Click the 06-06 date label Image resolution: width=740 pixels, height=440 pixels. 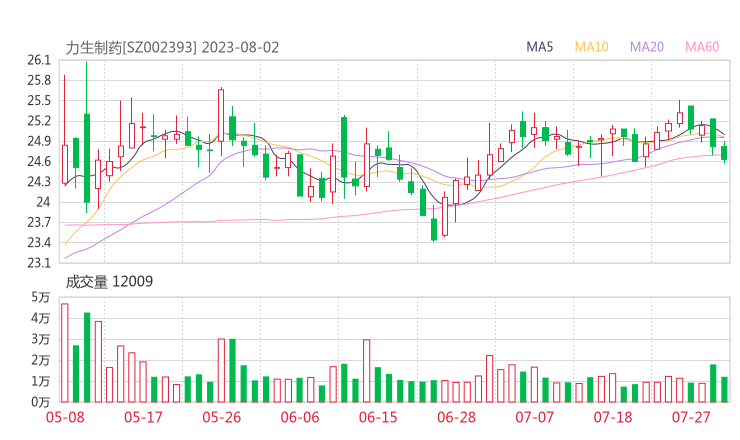(x=300, y=417)
